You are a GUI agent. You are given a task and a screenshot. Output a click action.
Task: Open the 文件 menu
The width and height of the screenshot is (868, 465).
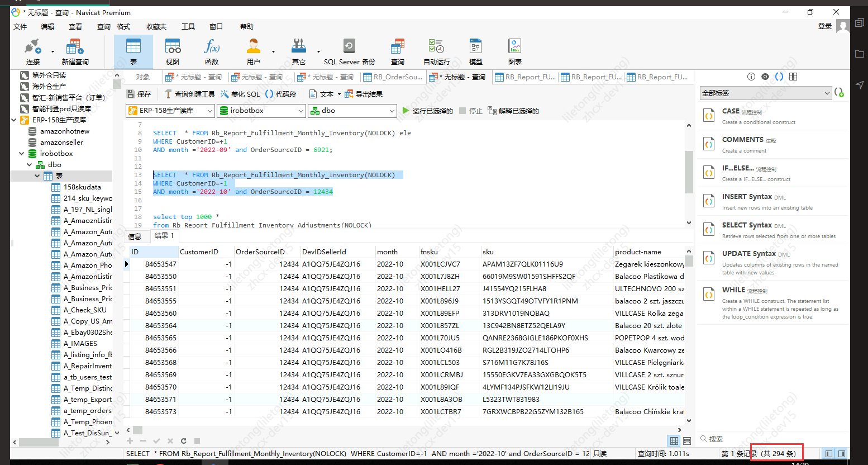pyautogui.click(x=20, y=26)
